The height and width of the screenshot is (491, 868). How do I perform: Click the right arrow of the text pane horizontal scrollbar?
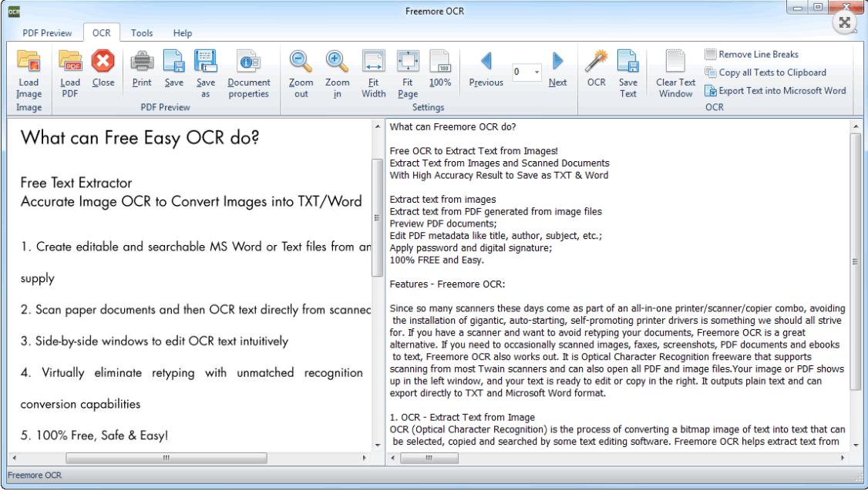click(843, 458)
